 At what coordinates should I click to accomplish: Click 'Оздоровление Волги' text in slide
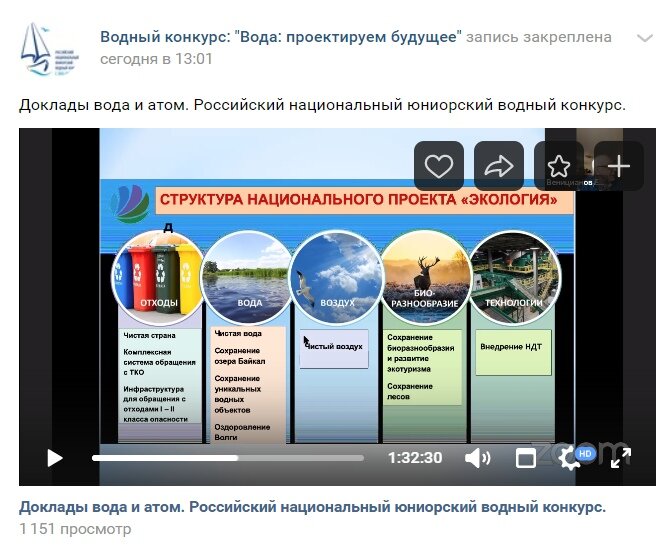pyautogui.click(x=242, y=432)
